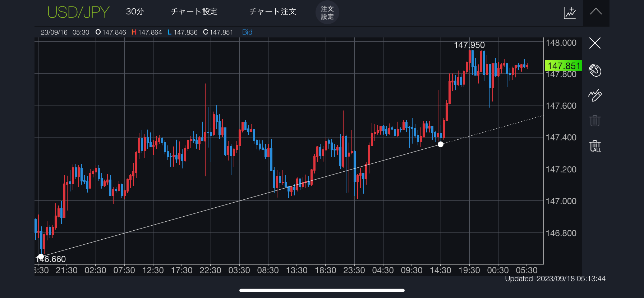Tap the 147.600 price axis label

click(561, 106)
